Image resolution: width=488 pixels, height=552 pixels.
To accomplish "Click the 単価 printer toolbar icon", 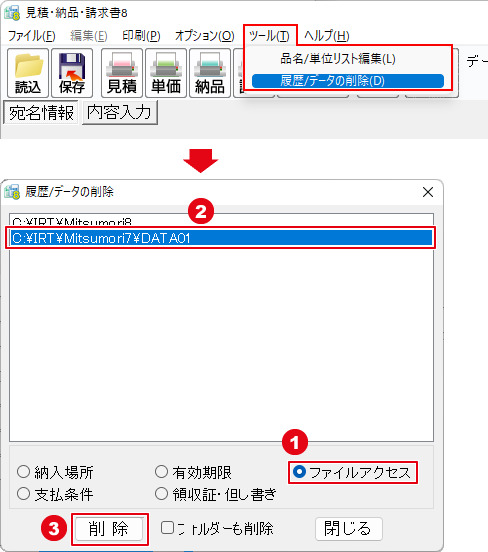I will click(x=166, y=73).
